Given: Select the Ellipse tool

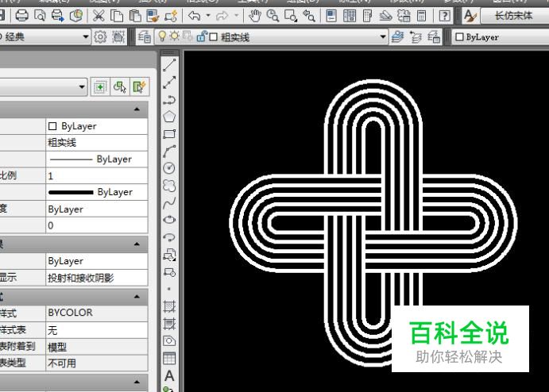Looking at the screenshot, I should 169,220.
